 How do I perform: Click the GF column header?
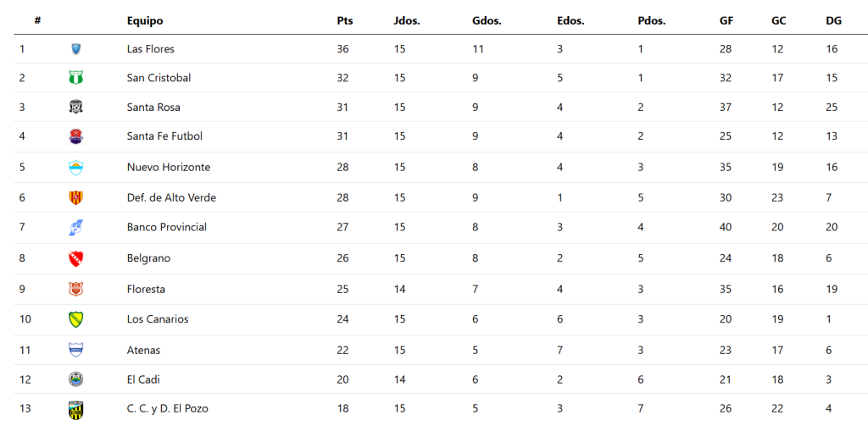(x=726, y=21)
